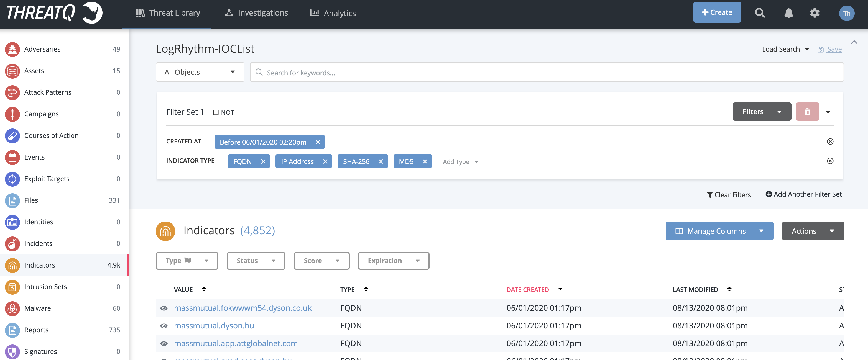Image resolution: width=868 pixels, height=360 pixels.
Task: Click Add Another Filter Set
Action: [804, 194]
